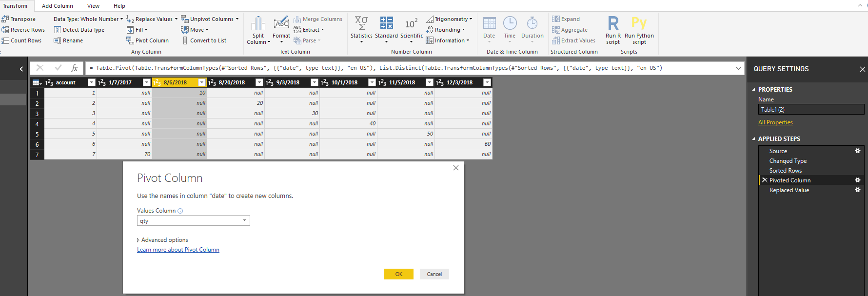The height and width of the screenshot is (296, 868).
Task: Open the Replace Values dropdown
Action: tap(152, 19)
